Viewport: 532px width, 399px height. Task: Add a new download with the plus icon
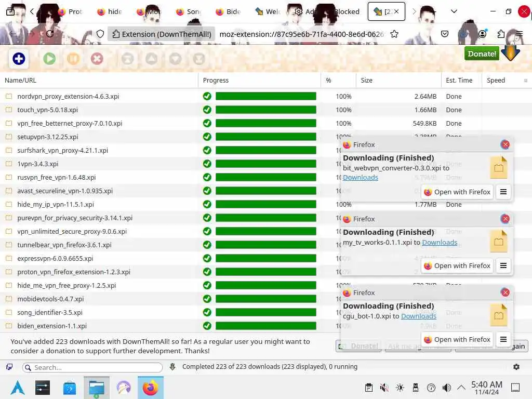(19, 59)
